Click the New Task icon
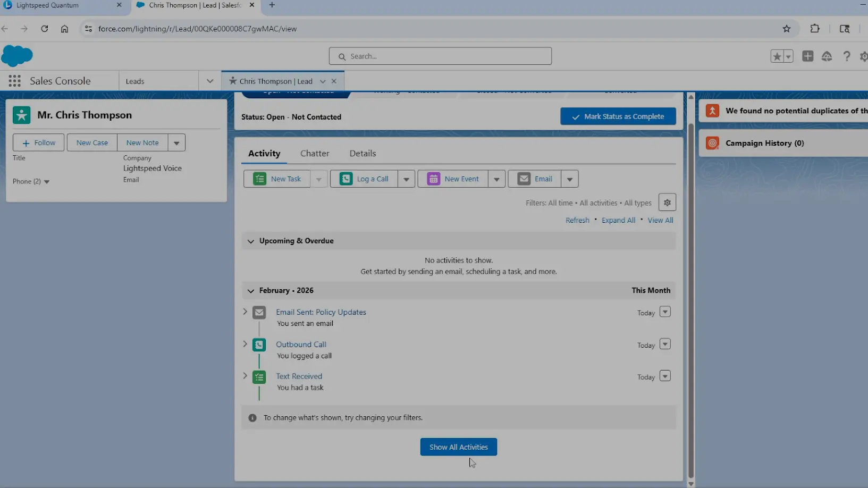This screenshot has width=868, height=488. pos(259,179)
